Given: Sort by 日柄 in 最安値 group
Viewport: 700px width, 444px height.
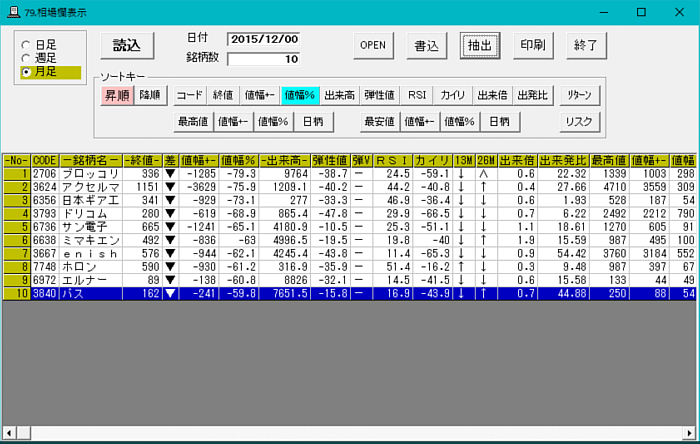Looking at the screenshot, I should click(x=499, y=122).
